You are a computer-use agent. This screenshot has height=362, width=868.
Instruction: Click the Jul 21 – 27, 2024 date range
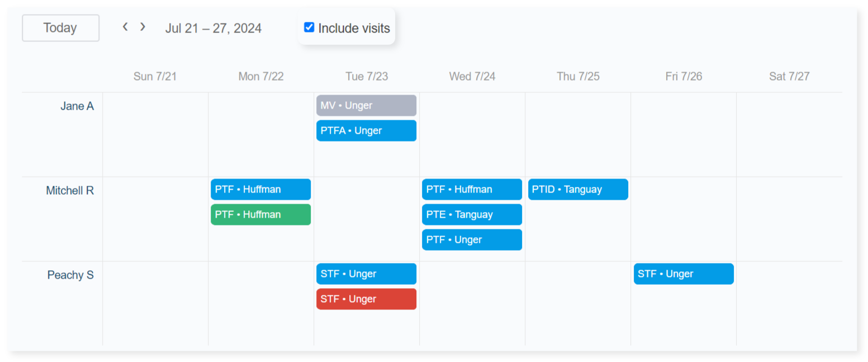[x=214, y=29]
